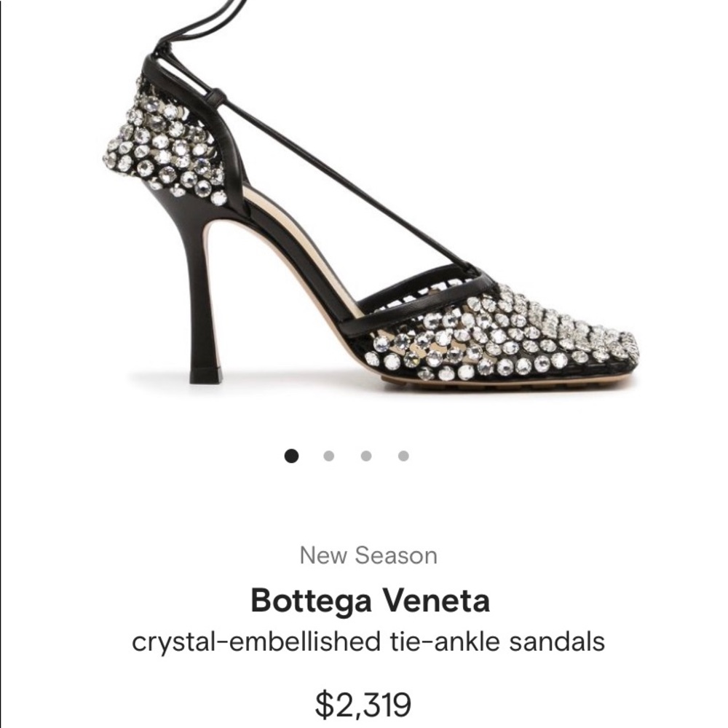Switch to the next photo indicator dot
The image size is (728, 728).
(x=328, y=455)
